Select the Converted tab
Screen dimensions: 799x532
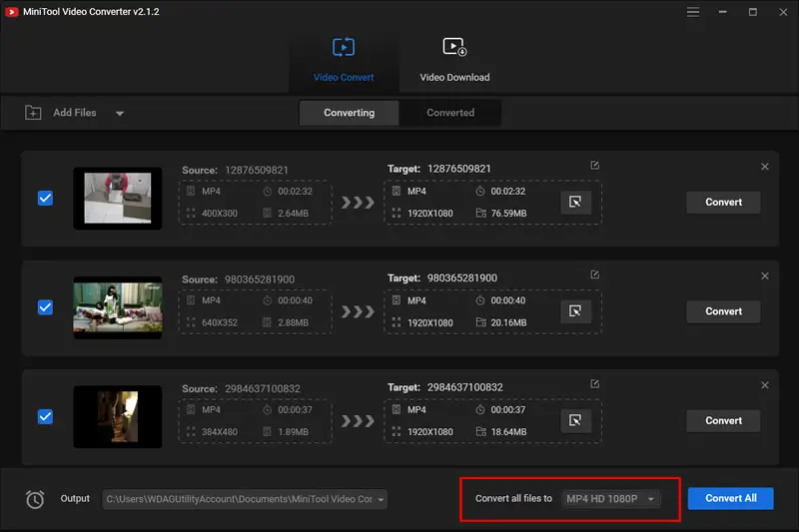[x=450, y=113]
